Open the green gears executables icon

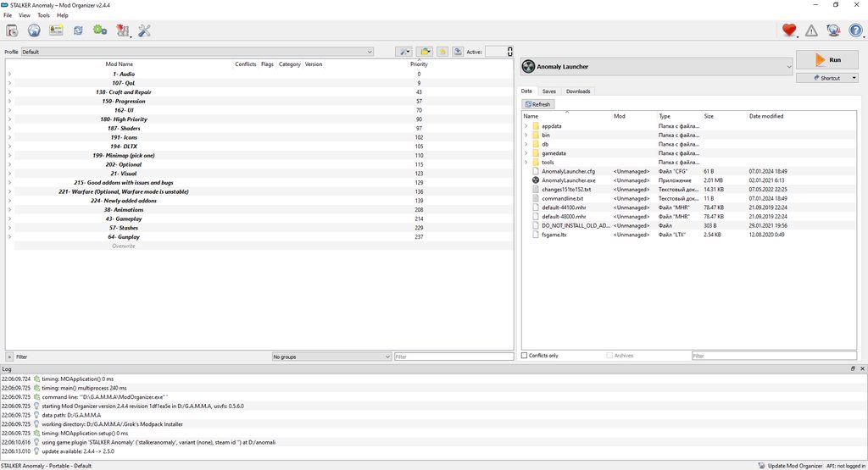(100, 30)
